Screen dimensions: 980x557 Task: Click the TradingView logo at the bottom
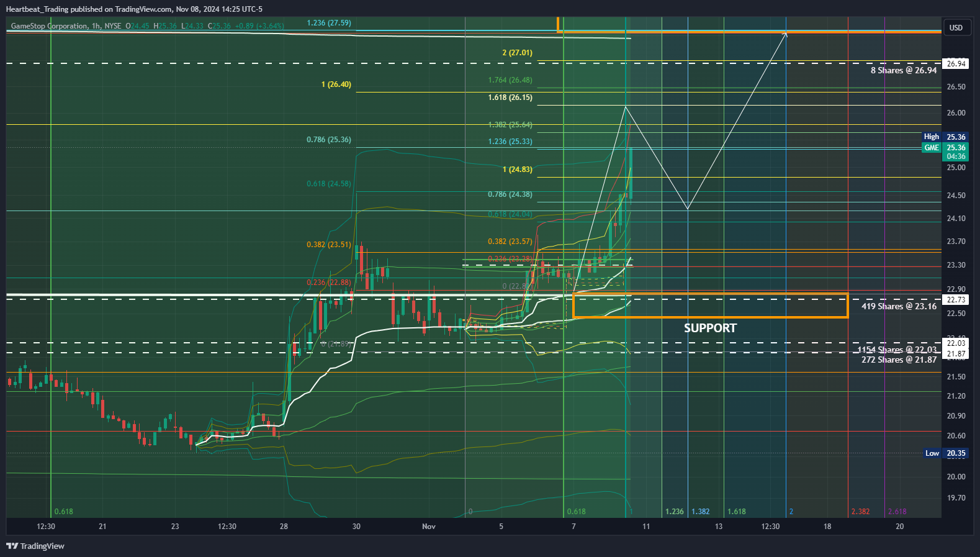click(35, 546)
